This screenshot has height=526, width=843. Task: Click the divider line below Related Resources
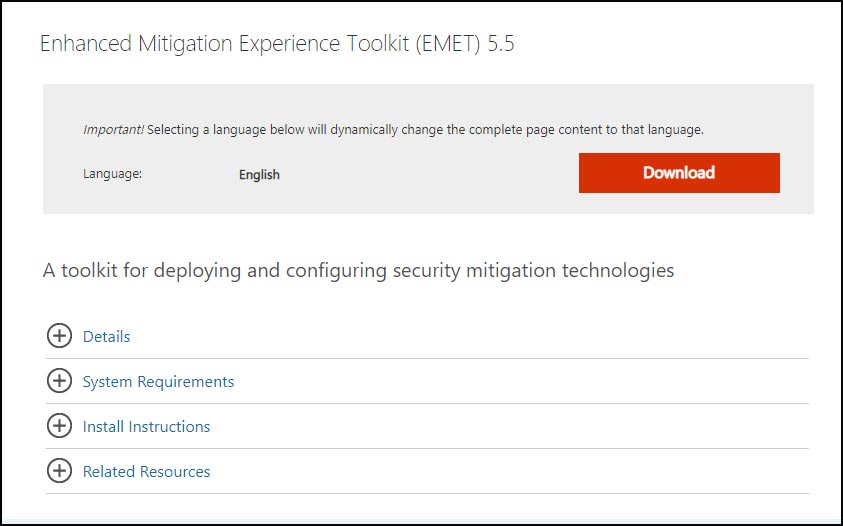click(x=427, y=493)
